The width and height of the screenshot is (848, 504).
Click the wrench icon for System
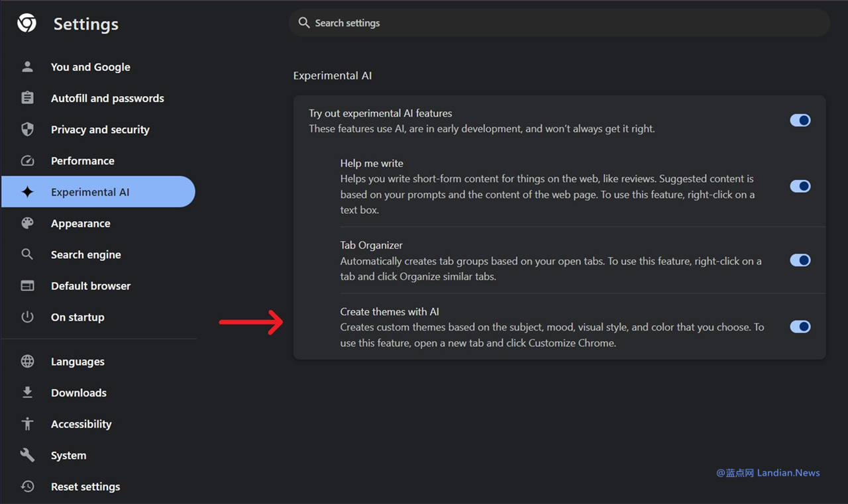pyautogui.click(x=27, y=455)
